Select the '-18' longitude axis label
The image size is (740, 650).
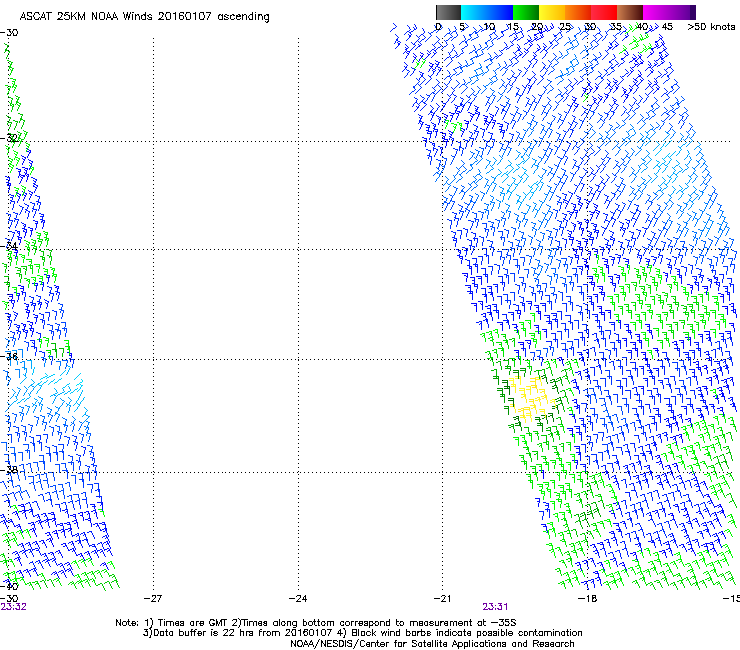(x=587, y=599)
